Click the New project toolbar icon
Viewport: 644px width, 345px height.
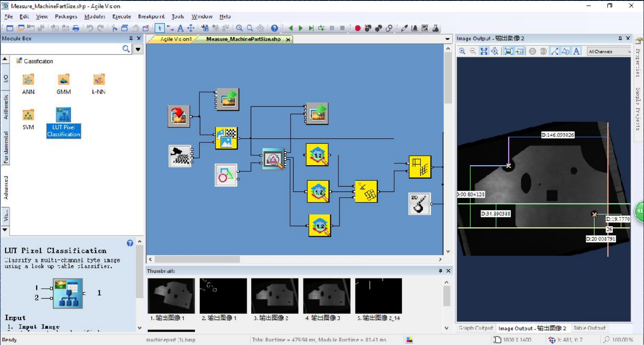pyautogui.click(x=10, y=28)
